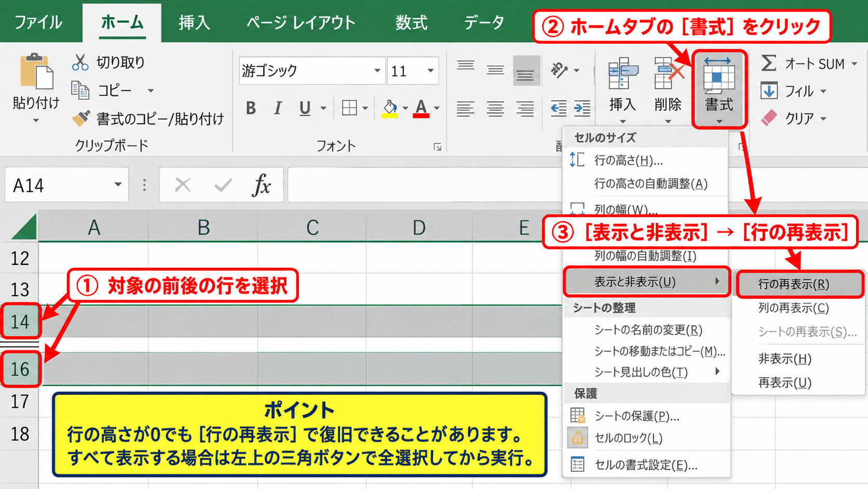This screenshot has width=868, height=489.
Task: Click the Paste (貼り付け) clipboard icon
Action: pos(36,71)
